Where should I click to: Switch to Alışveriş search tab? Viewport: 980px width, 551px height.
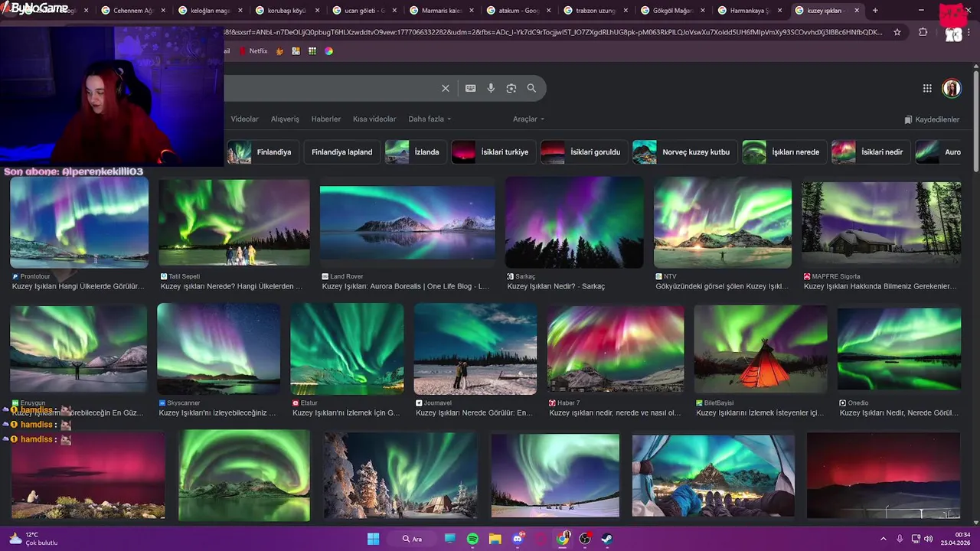pos(285,119)
